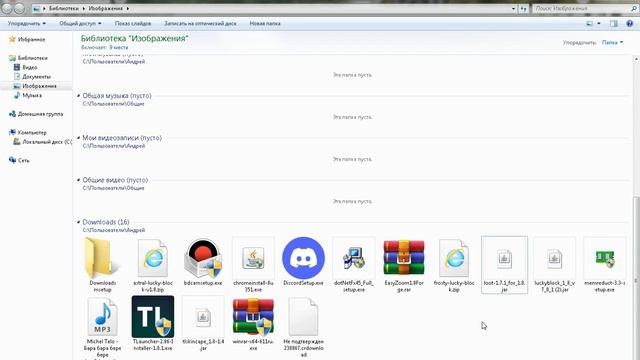Click the Downloads (16) heading text
Screen dimensions: 640x360
(x=106, y=222)
